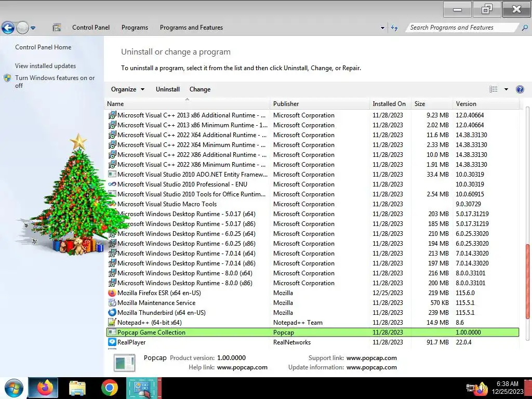Screen dimensions: 532x399
Task: Open File Explorer from the taskbar
Action: 77,388
